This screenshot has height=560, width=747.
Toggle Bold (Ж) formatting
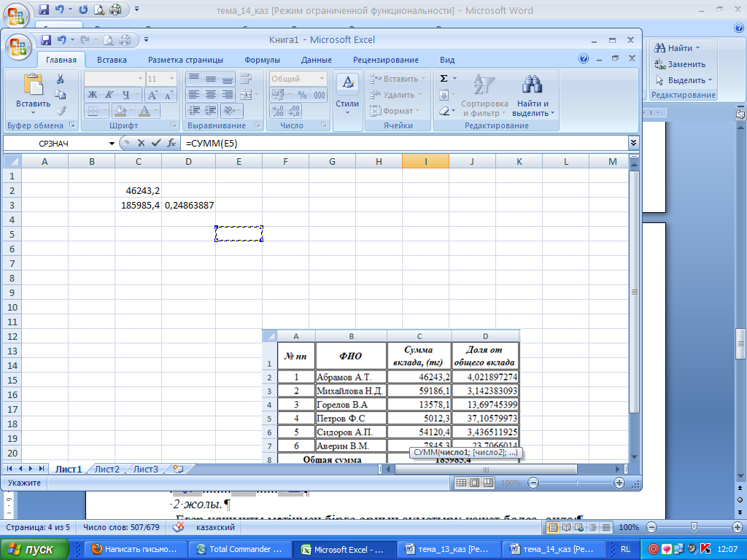tap(93, 95)
